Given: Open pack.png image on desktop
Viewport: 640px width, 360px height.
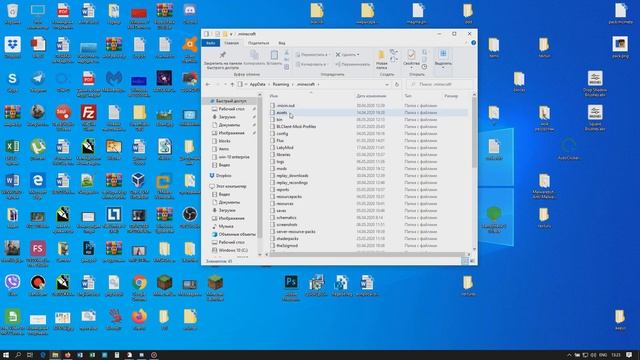Looking at the screenshot, I should click(x=620, y=47).
